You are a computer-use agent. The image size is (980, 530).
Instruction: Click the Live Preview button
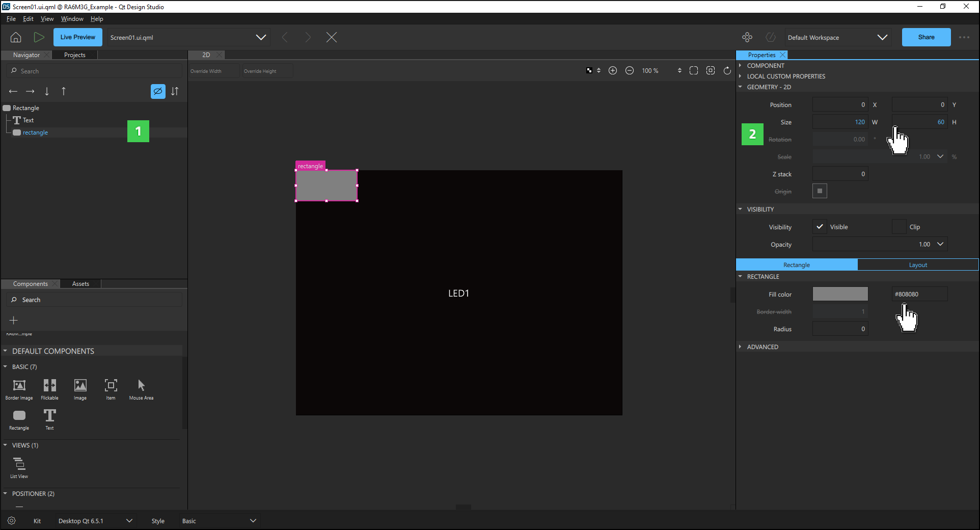[77, 37]
